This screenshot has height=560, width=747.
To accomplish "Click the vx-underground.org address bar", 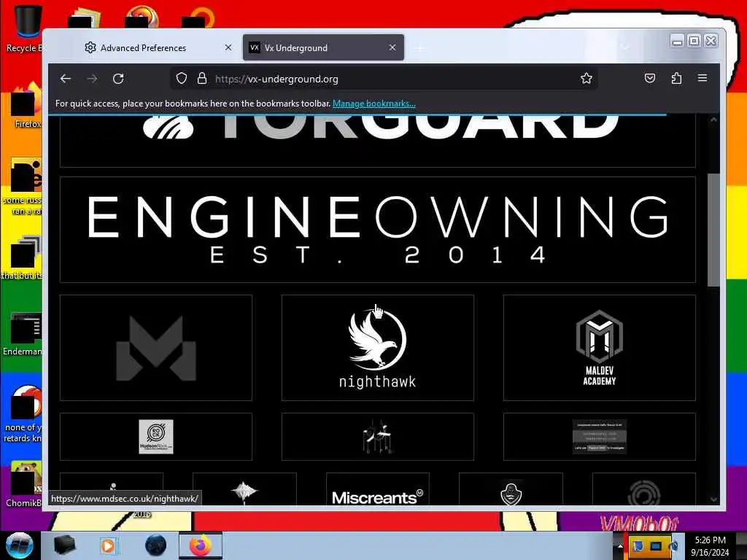I will 384,79.
